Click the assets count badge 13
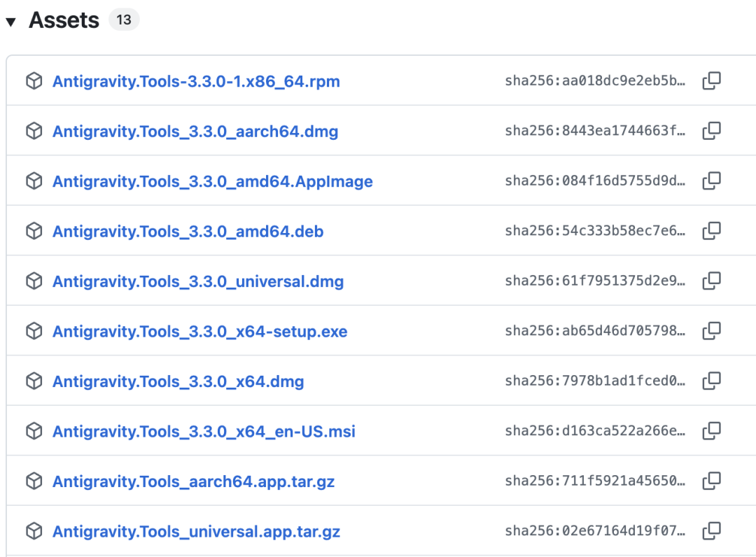 point(124,20)
